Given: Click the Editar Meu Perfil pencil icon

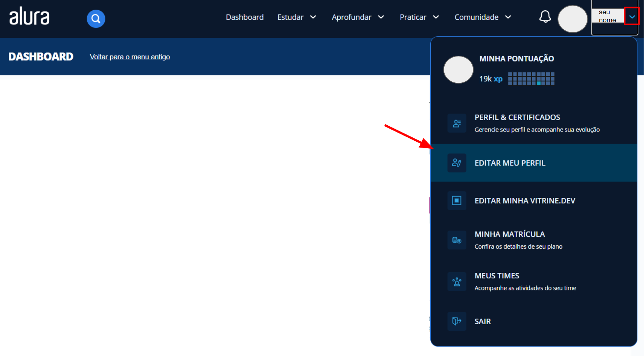Looking at the screenshot, I should [x=456, y=163].
